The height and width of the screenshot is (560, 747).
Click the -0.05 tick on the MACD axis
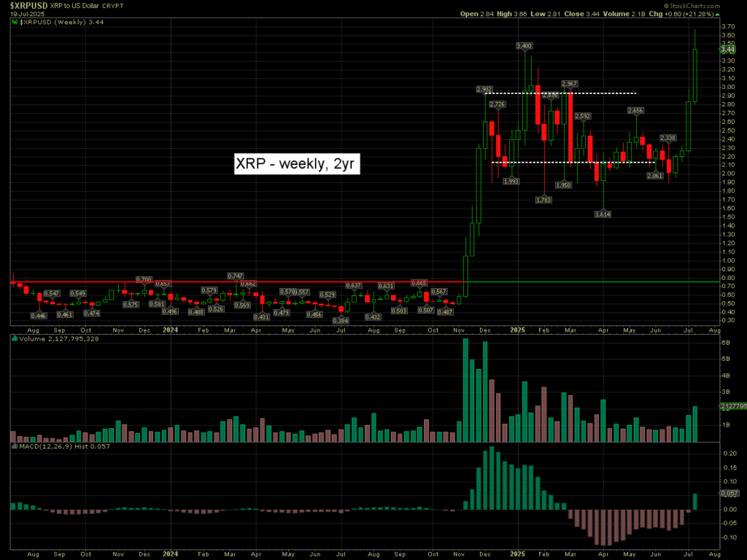pos(729,523)
